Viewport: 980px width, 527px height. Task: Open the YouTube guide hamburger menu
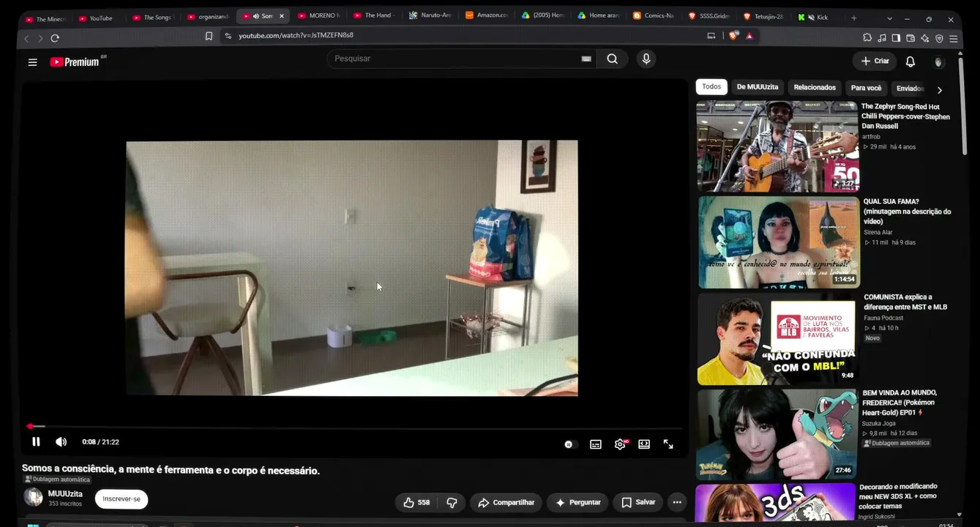(x=32, y=62)
